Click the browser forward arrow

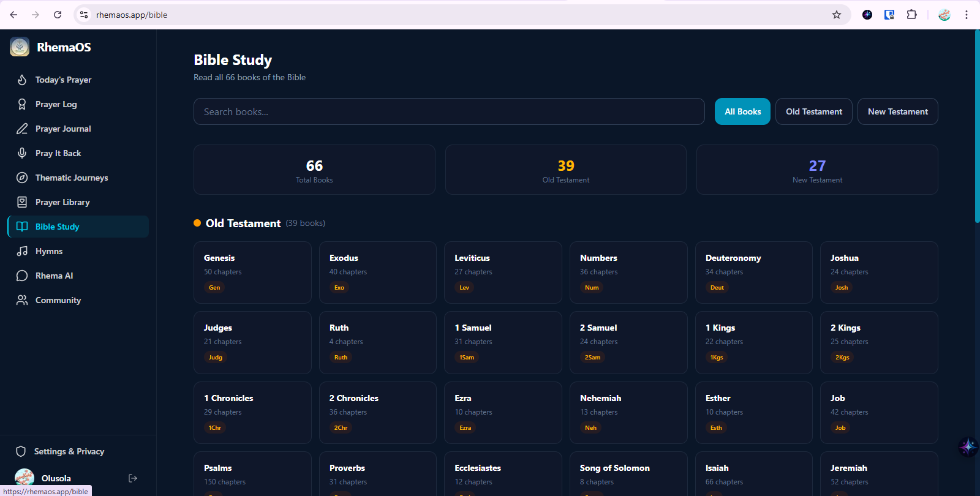coord(36,15)
